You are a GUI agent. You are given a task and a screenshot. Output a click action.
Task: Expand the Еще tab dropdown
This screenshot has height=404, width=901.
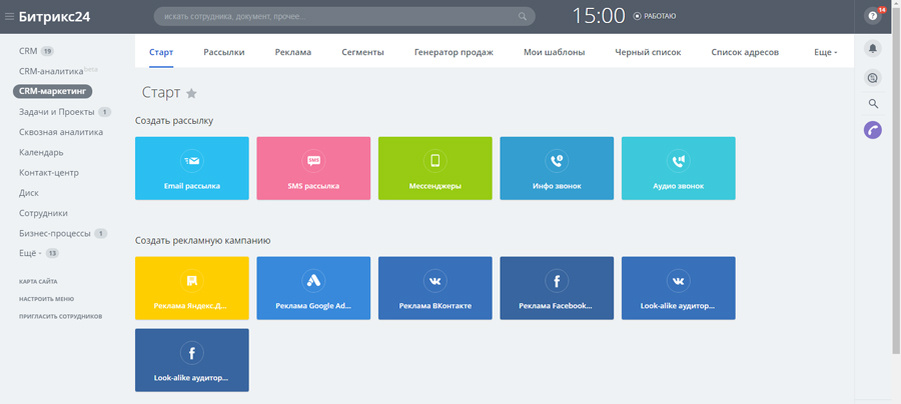825,52
